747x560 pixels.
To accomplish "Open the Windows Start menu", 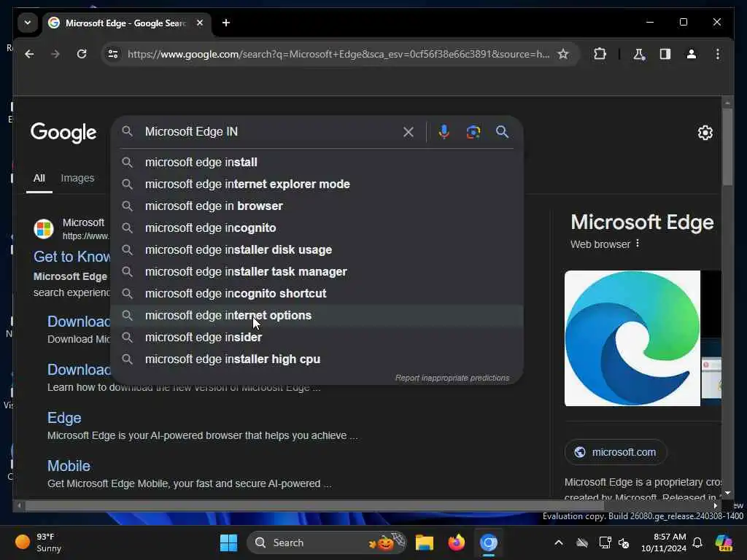I will point(228,542).
